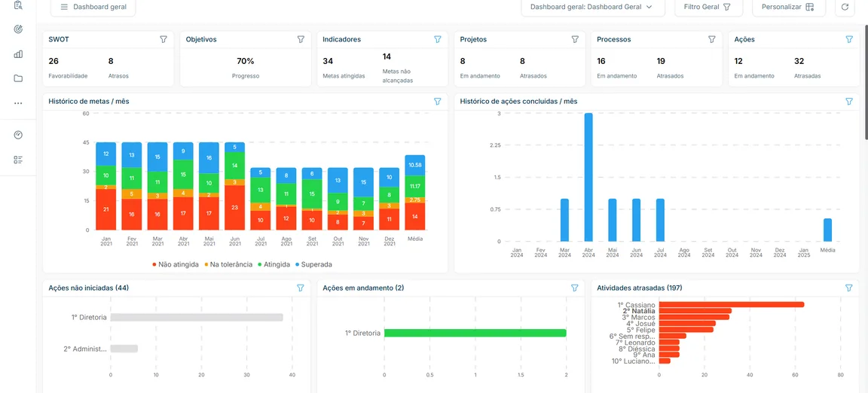868x393 pixels.
Task: Filter the Projetos card
Action: (x=575, y=39)
